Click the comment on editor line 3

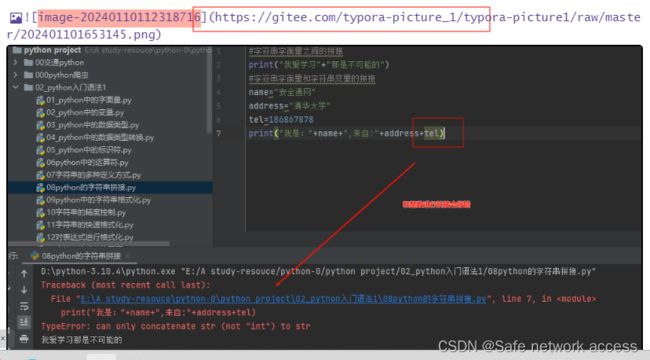pos(312,78)
